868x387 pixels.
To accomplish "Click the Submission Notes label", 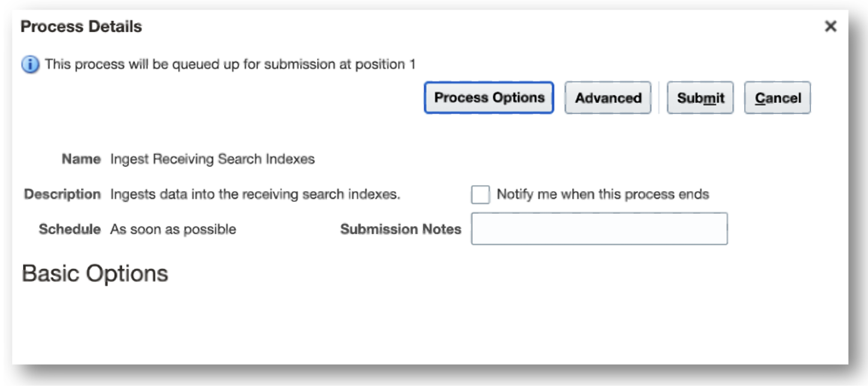I will click(400, 229).
